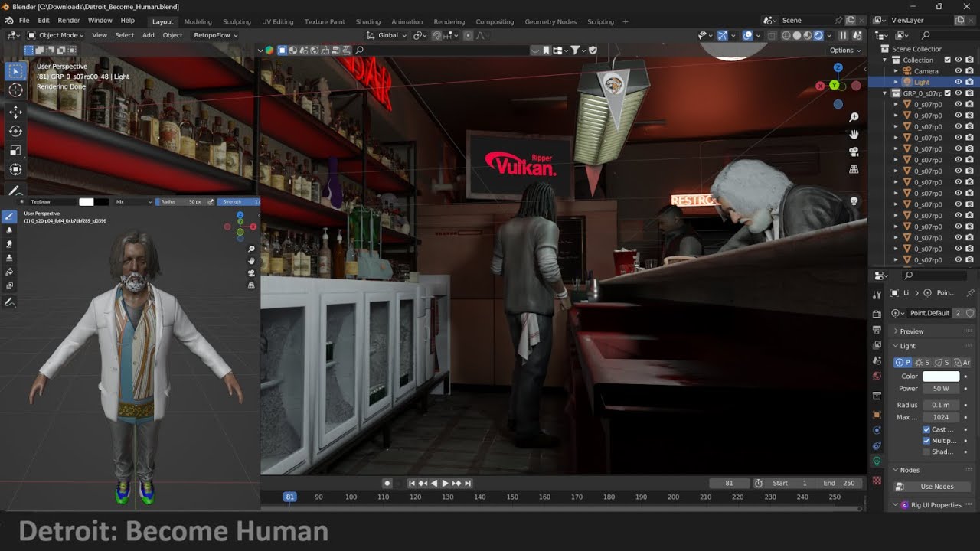The image size is (980, 551).
Task: Open the viewport Add menu
Action: (149, 35)
